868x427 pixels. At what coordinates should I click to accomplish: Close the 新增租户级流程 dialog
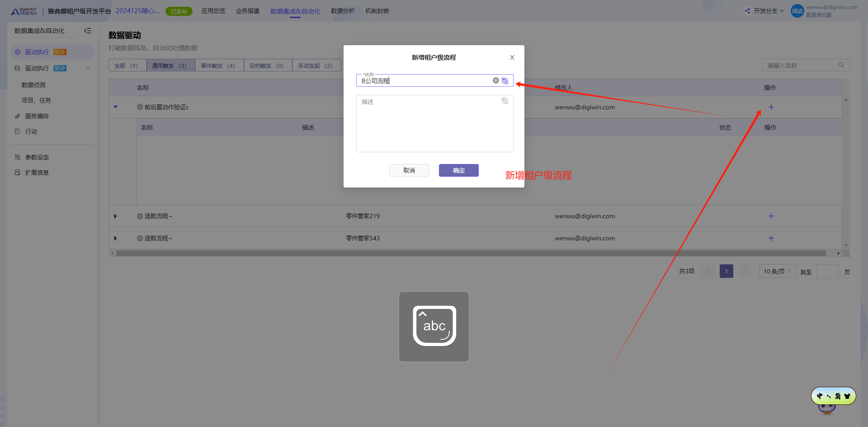click(512, 57)
